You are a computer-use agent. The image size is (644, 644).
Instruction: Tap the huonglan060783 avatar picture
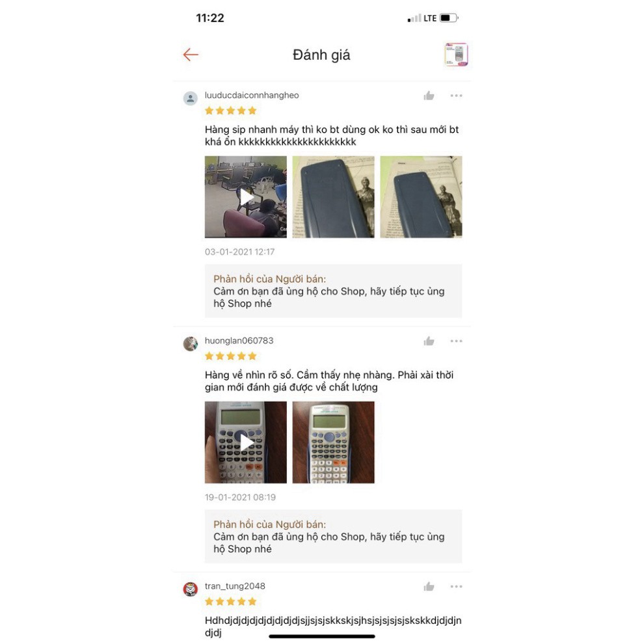coord(190,343)
